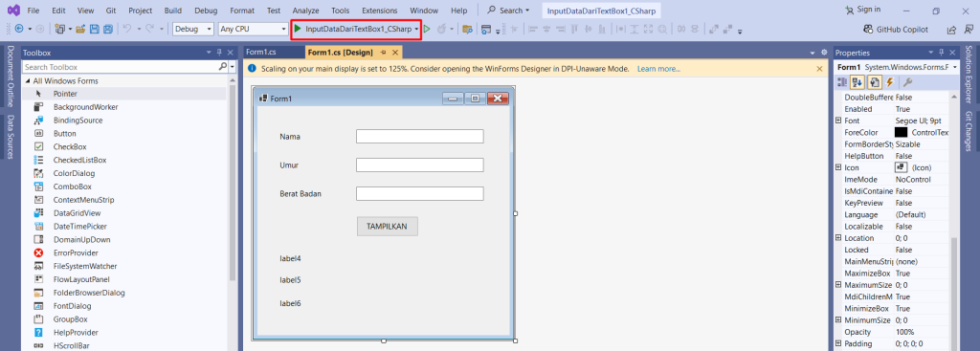Click the Nama text box
The image size is (980, 351).
[x=419, y=136]
